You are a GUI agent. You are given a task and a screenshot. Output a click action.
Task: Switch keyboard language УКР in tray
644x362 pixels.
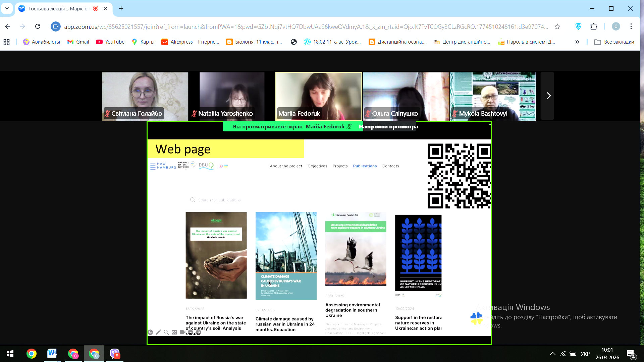(x=585, y=354)
